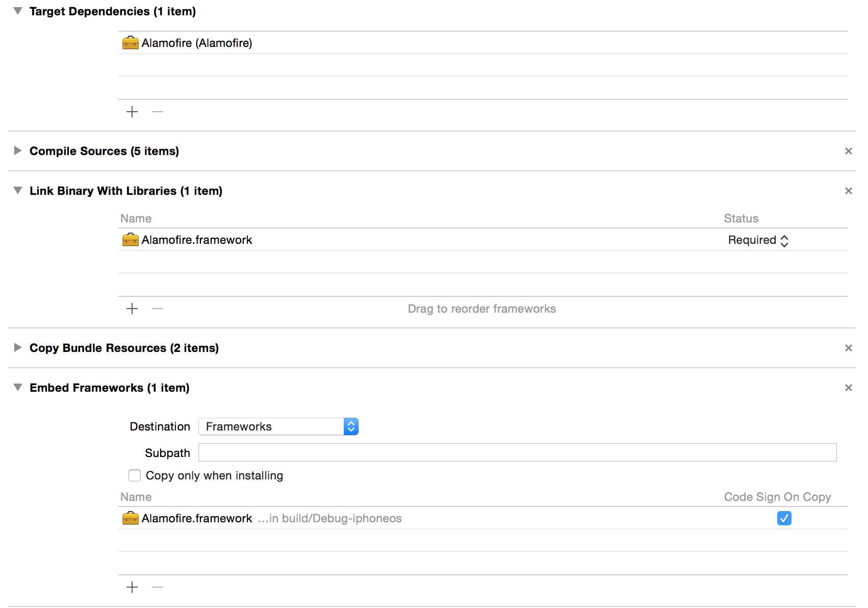
Task: Click the Compile Sources (5 items) heading
Action: point(104,151)
